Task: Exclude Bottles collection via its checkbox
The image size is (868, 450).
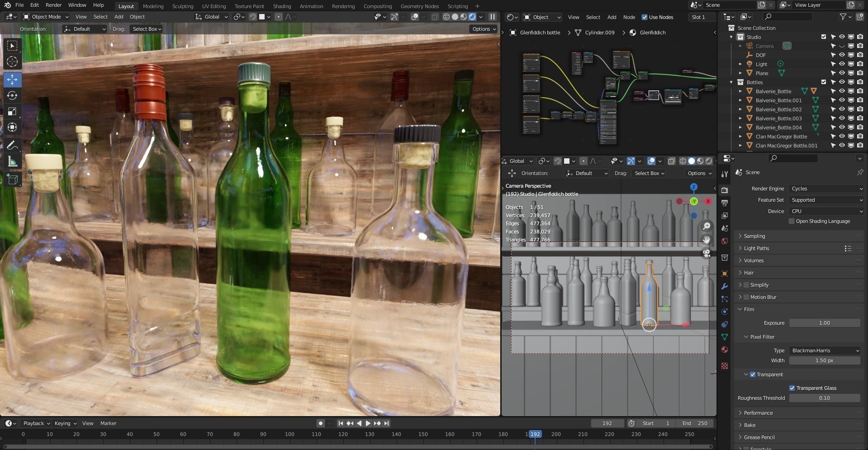Action: coord(824,82)
